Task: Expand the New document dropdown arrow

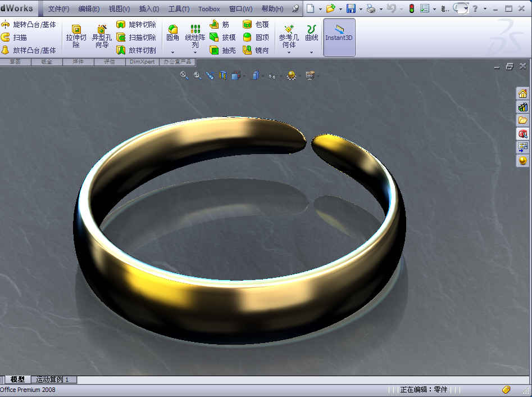Action: [320, 9]
